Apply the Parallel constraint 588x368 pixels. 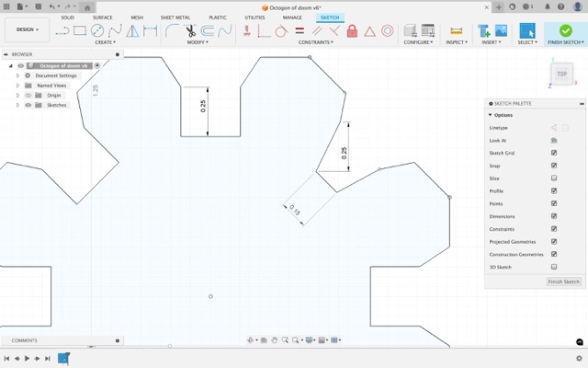point(317,30)
